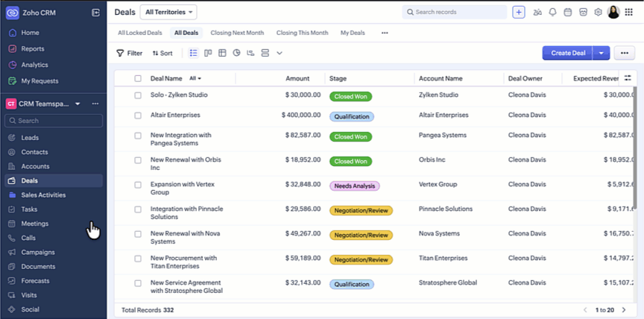The image size is (644, 319).
Task: Switch to My Deals view
Action: (353, 33)
